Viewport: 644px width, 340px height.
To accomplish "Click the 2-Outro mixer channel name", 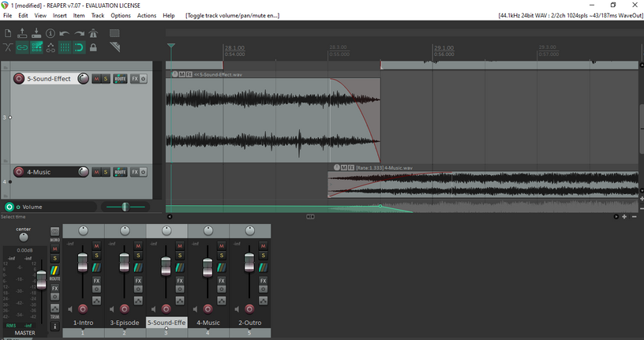I will click(249, 323).
